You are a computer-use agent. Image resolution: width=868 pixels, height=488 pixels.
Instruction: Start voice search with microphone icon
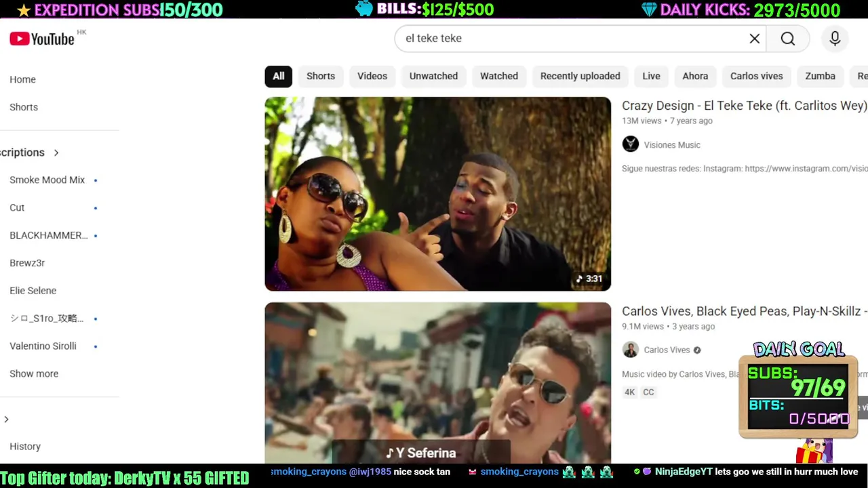tap(835, 39)
